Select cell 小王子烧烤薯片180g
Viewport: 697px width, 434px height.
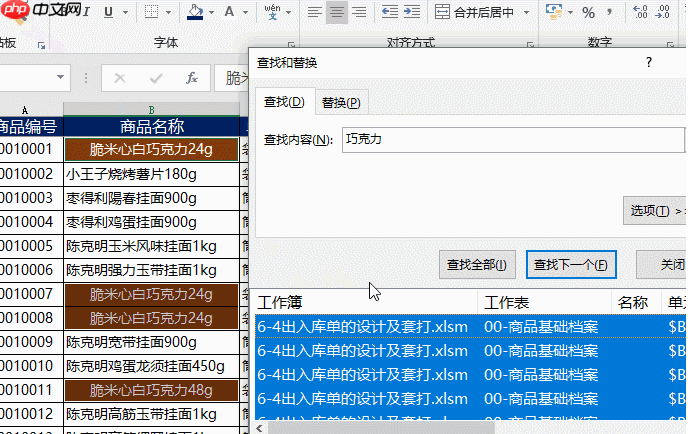[x=152, y=174]
